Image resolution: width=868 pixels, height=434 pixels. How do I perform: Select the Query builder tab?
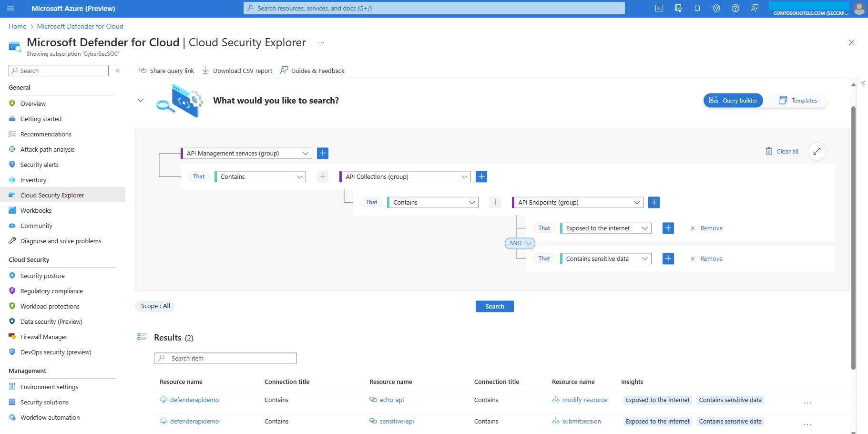click(733, 100)
